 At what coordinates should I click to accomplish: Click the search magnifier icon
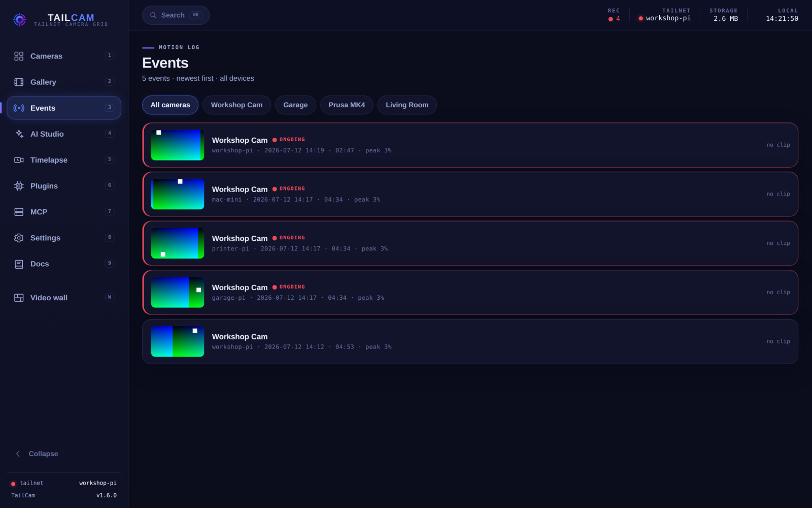click(153, 15)
